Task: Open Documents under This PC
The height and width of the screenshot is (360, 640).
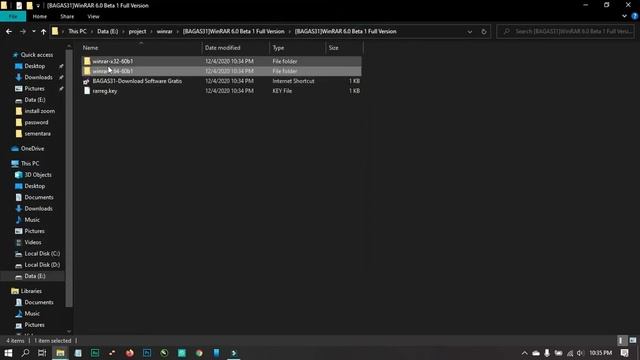Action: [38, 197]
